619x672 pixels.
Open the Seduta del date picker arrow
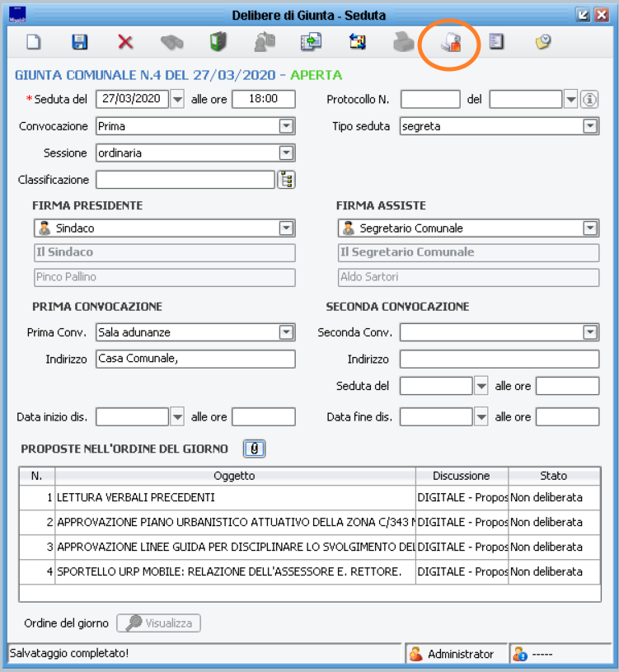[x=176, y=100]
